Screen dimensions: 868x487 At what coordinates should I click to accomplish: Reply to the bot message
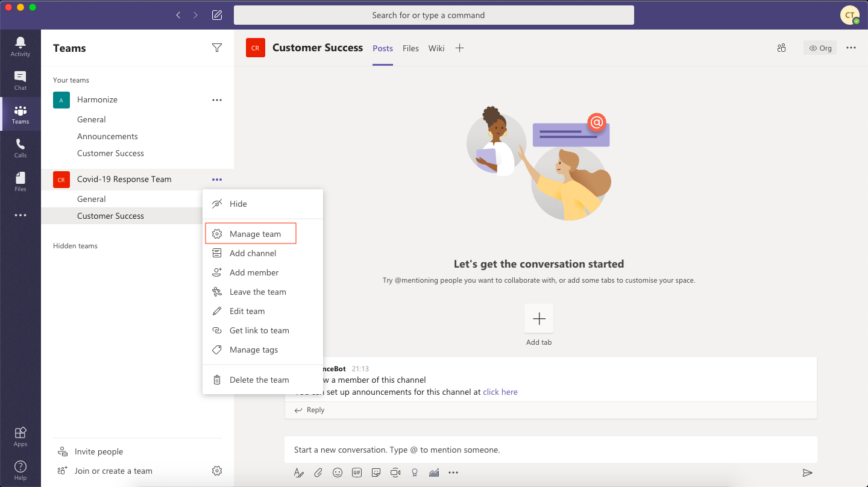coord(310,410)
